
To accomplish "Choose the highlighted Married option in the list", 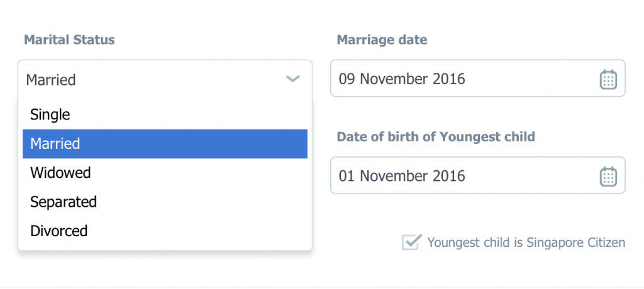I will pyautogui.click(x=55, y=144).
